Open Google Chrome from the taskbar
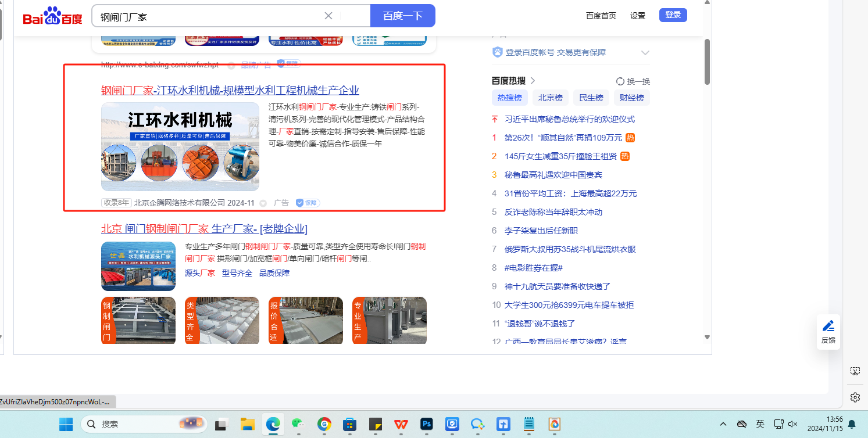868x438 pixels. pyautogui.click(x=324, y=425)
